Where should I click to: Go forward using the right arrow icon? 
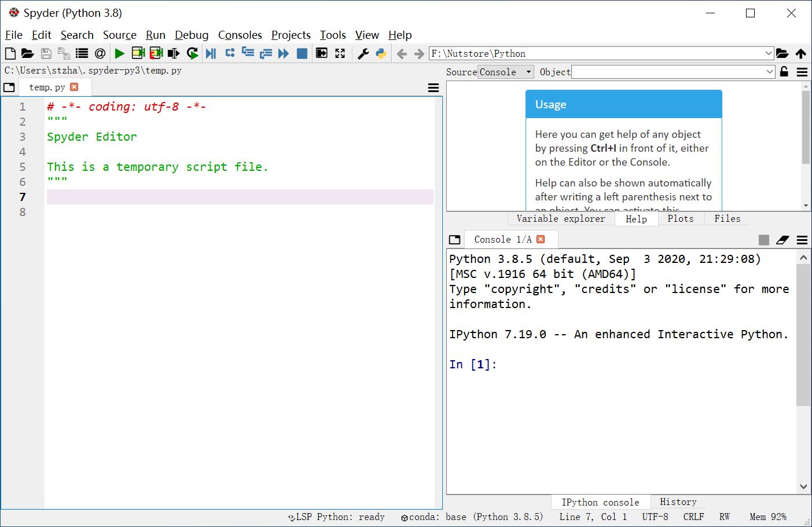click(x=419, y=53)
